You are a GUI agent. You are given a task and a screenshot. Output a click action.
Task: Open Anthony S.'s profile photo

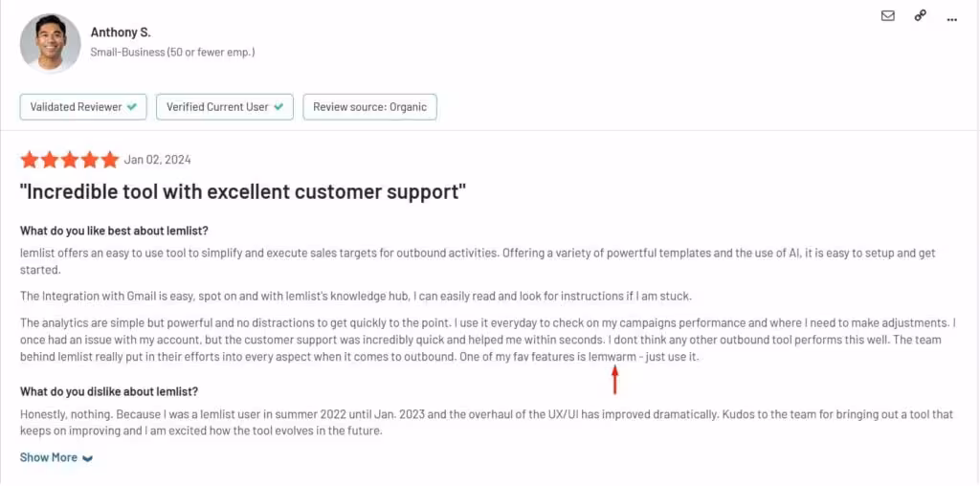tap(50, 43)
